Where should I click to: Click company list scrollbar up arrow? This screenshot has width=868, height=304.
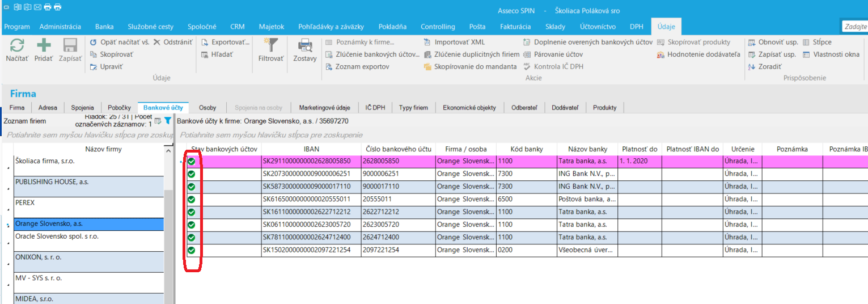coord(168,150)
